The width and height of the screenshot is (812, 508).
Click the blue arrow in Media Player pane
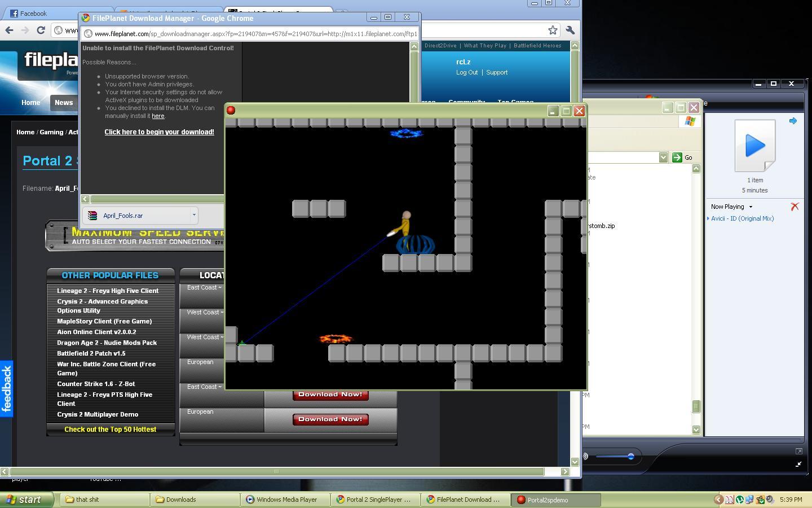tap(793, 121)
